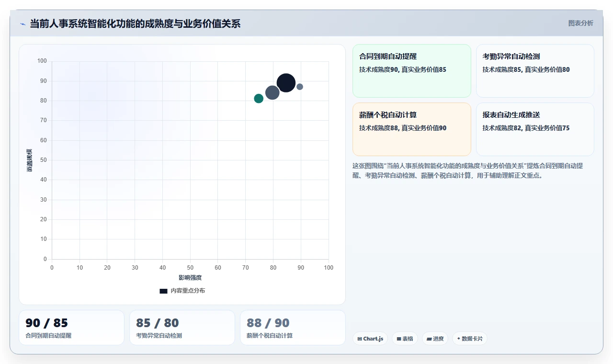Click the largest dark bubble on chart
The height and width of the screenshot is (364, 613).
(x=286, y=83)
